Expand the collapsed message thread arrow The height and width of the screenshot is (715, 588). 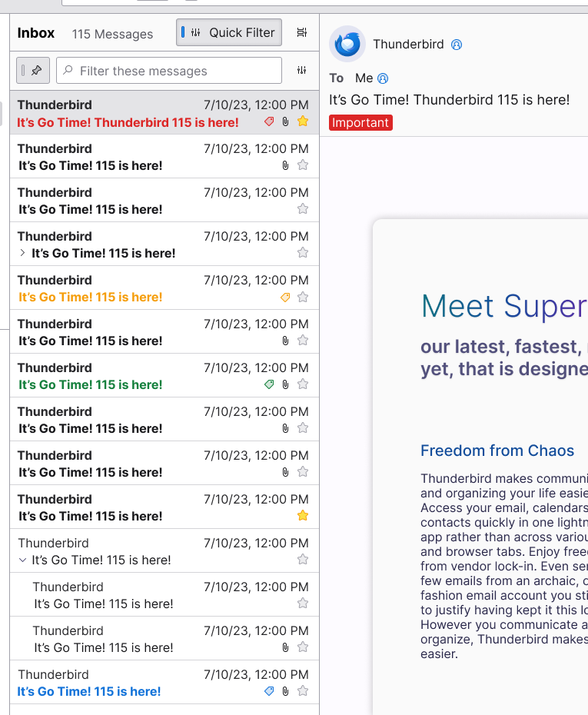[x=22, y=253]
